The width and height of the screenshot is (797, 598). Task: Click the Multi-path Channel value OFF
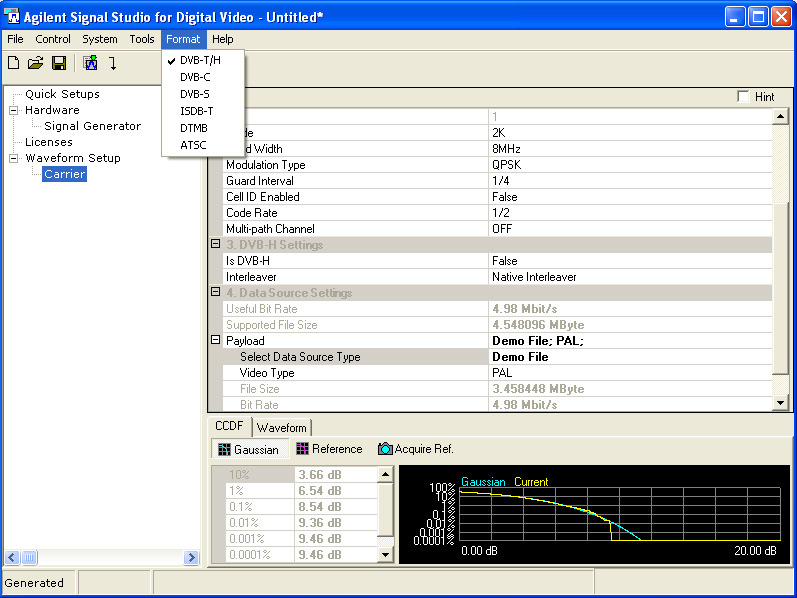629,229
